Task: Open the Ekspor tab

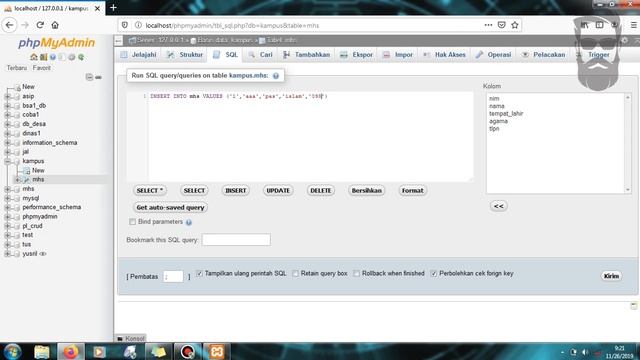Action: pyautogui.click(x=357, y=55)
